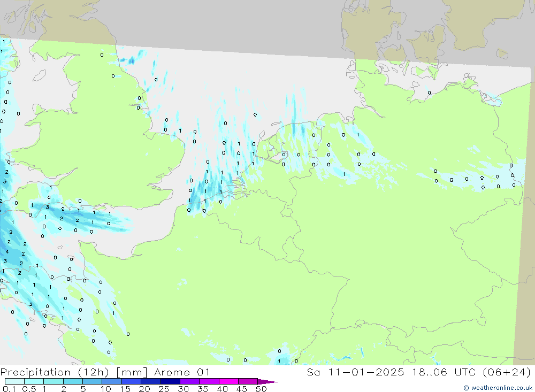Click the "Sa 11-01-2025" date text
Viewport: 535px width, 392px height.
pyautogui.click(x=355, y=372)
